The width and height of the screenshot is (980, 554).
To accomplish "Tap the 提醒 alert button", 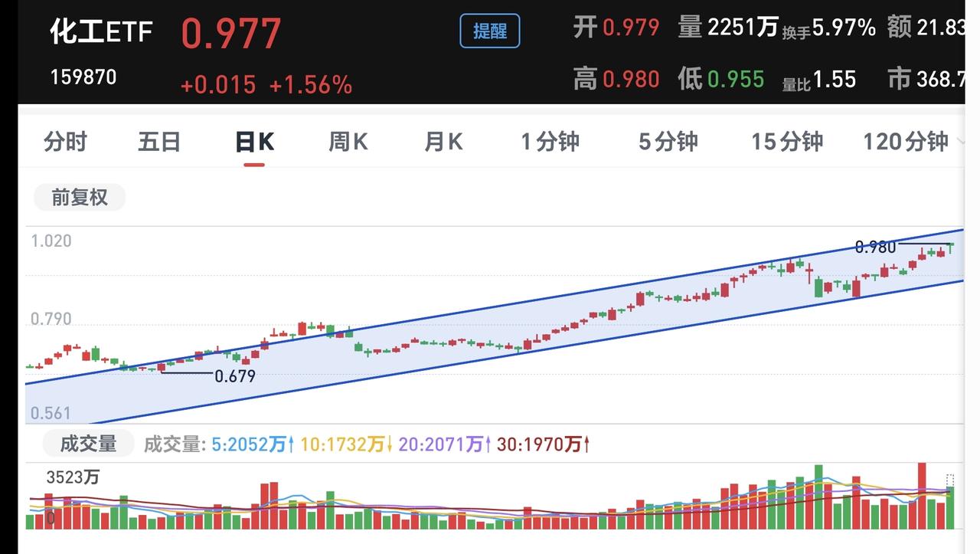I will tap(490, 31).
